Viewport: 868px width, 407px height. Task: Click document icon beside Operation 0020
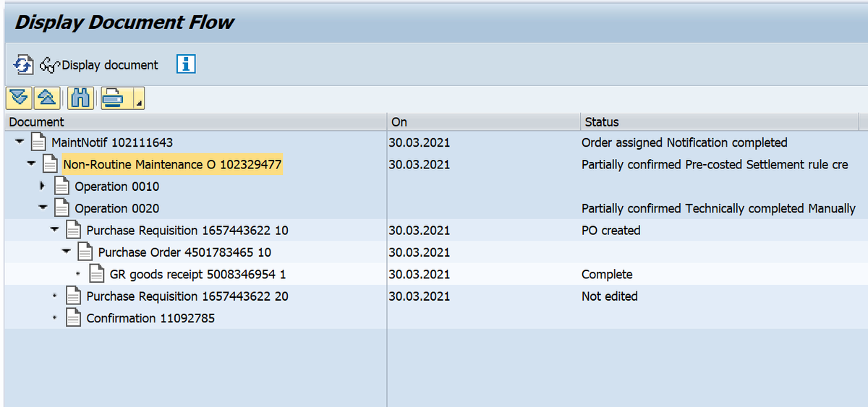pos(63,208)
